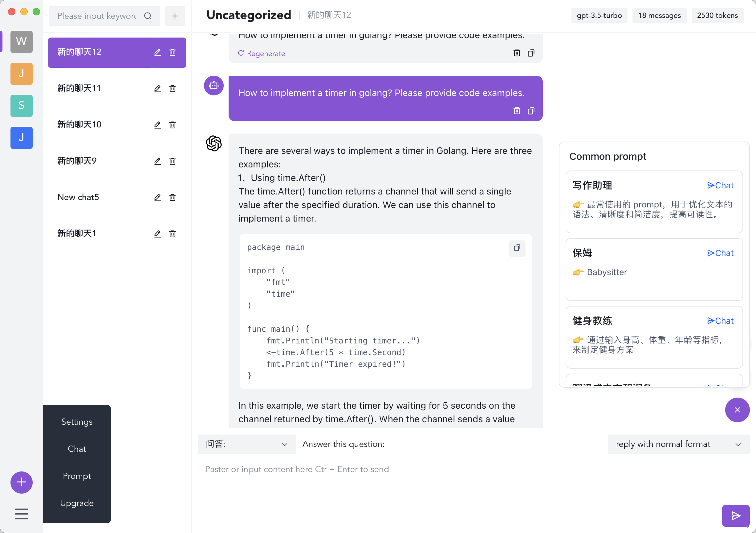Start Chat with 健身教练 prompt

(720, 321)
